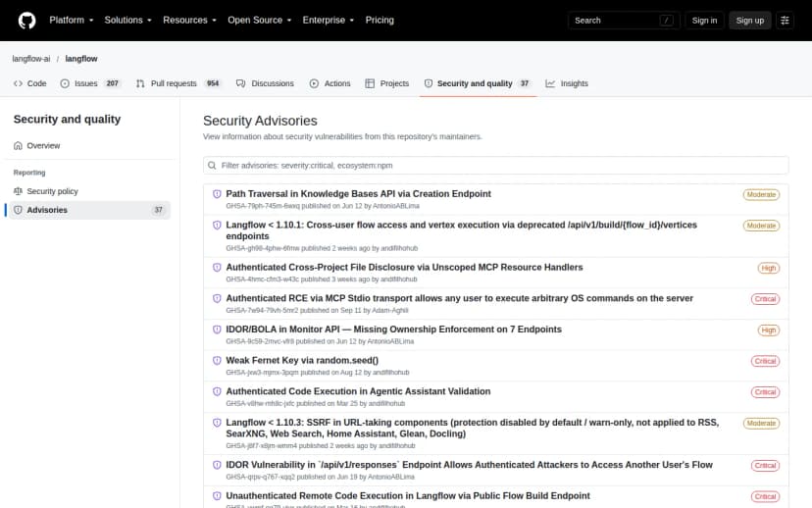The image size is (812, 508).
Task: Open SSRF in URL-taking components advisory
Action: [473, 429]
